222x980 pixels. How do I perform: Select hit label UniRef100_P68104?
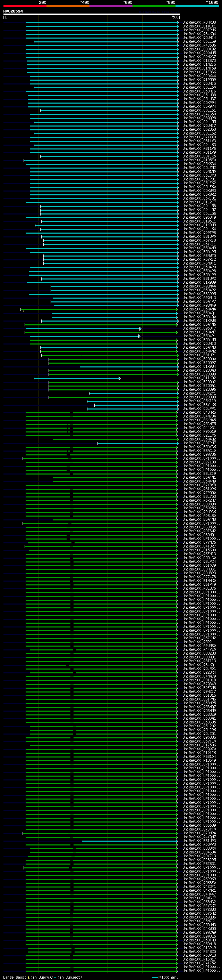pos(199,757)
